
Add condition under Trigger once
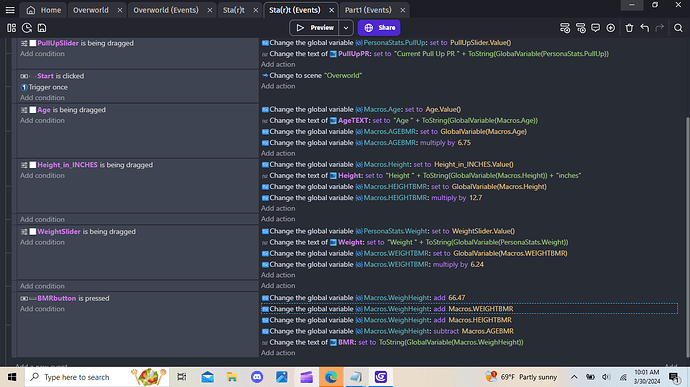(x=42, y=98)
